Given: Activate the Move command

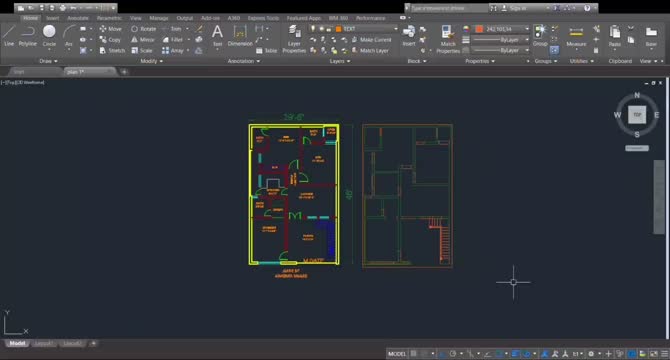Looking at the screenshot, I should (111, 29).
